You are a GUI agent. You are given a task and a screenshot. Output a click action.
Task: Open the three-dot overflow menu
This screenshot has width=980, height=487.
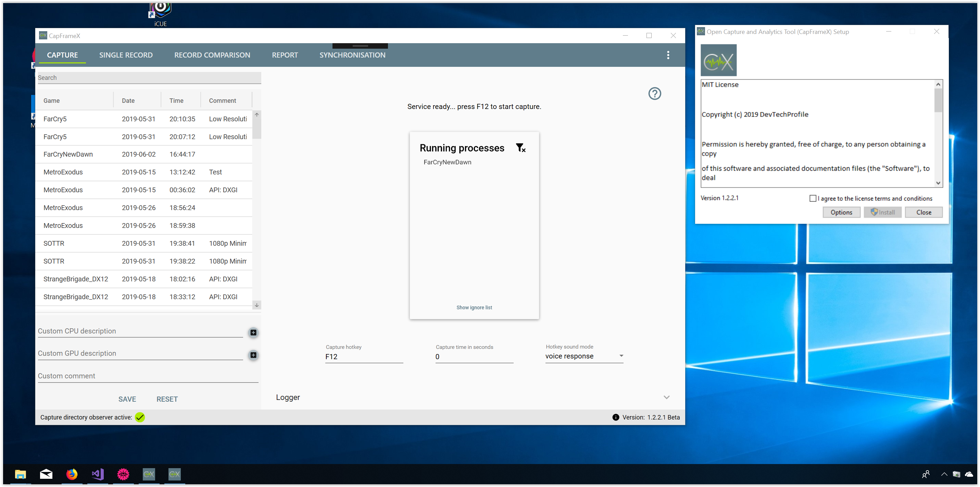pyautogui.click(x=668, y=55)
